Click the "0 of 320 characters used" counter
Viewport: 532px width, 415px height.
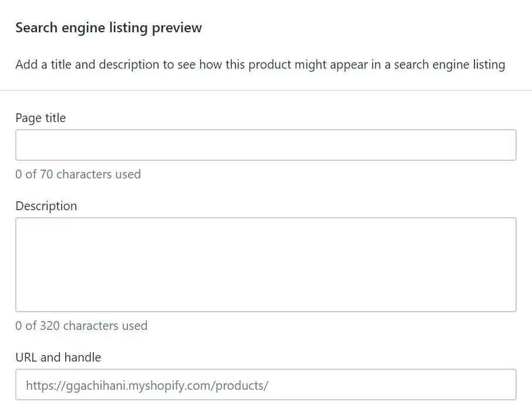coord(82,326)
